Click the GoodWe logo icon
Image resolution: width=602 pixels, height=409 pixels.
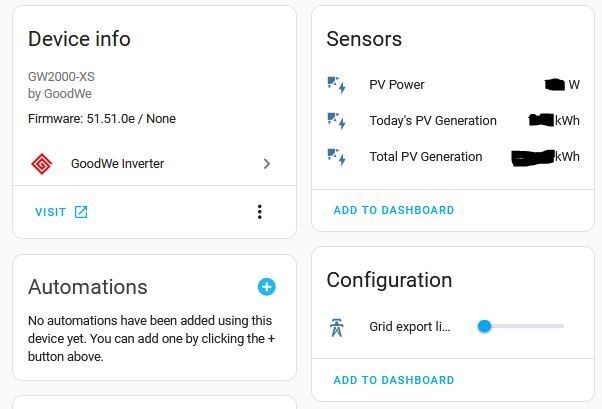point(41,164)
